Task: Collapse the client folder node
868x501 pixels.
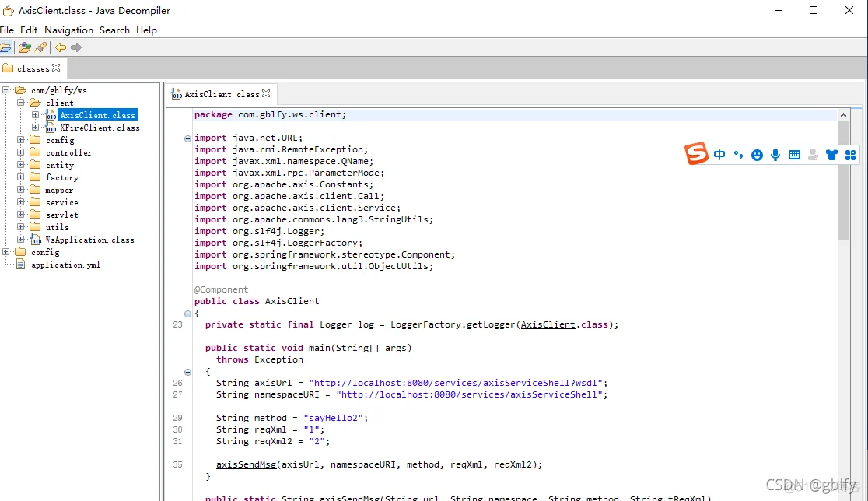Action: pos(21,103)
